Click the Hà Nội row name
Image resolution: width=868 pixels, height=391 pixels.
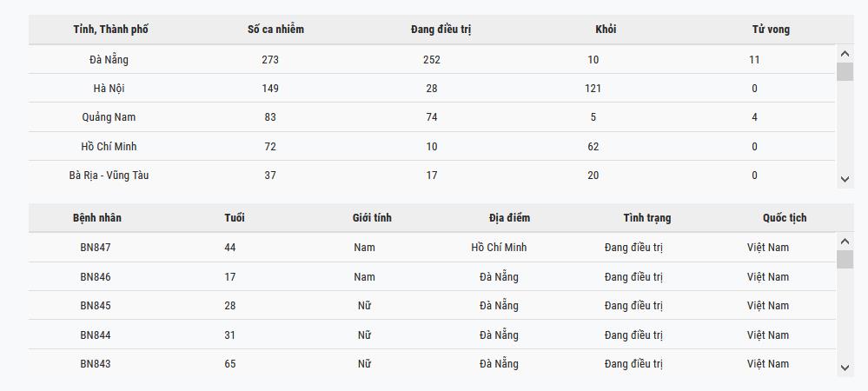tap(109, 89)
